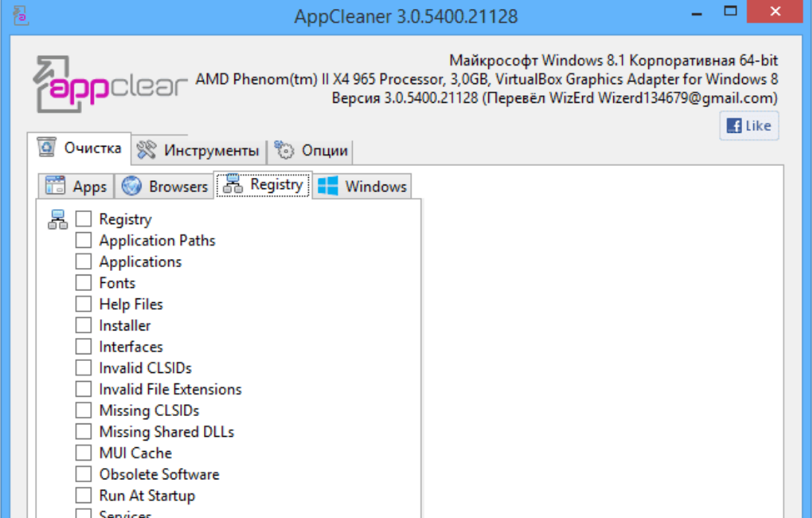Click the wrench icon on Инструменты tab
The height and width of the screenshot is (518, 812).
click(147, 150)
